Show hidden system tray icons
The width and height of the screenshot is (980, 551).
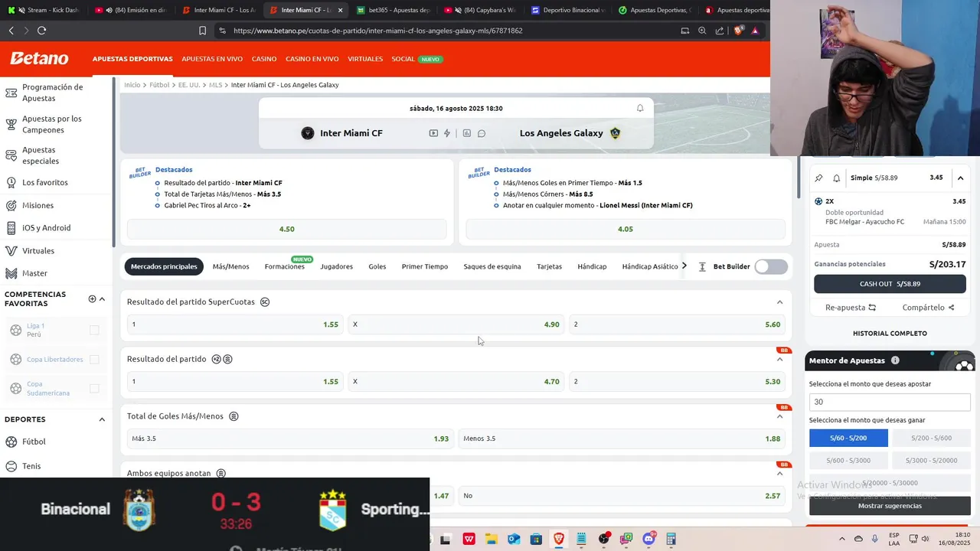pos(841,539)
